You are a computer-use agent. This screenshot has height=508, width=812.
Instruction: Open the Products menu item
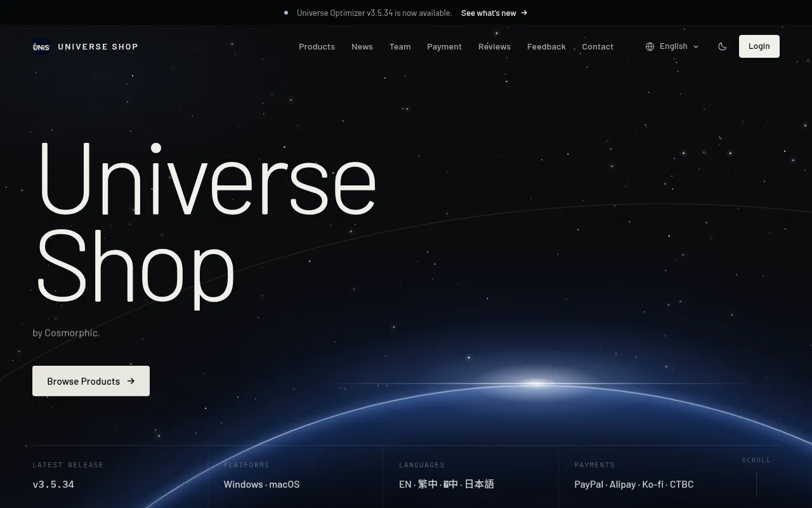click(x=317, y=46)
